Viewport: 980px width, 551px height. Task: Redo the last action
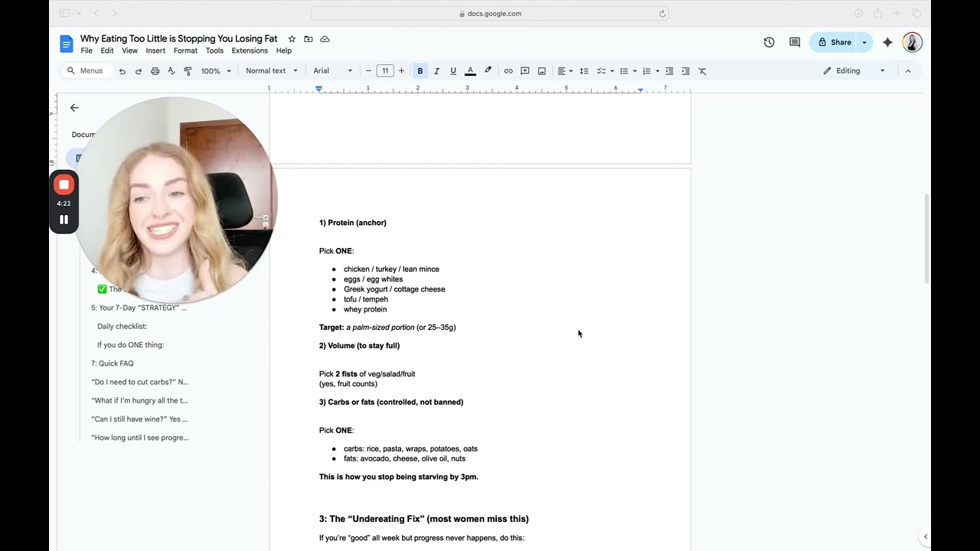[139, 71]
